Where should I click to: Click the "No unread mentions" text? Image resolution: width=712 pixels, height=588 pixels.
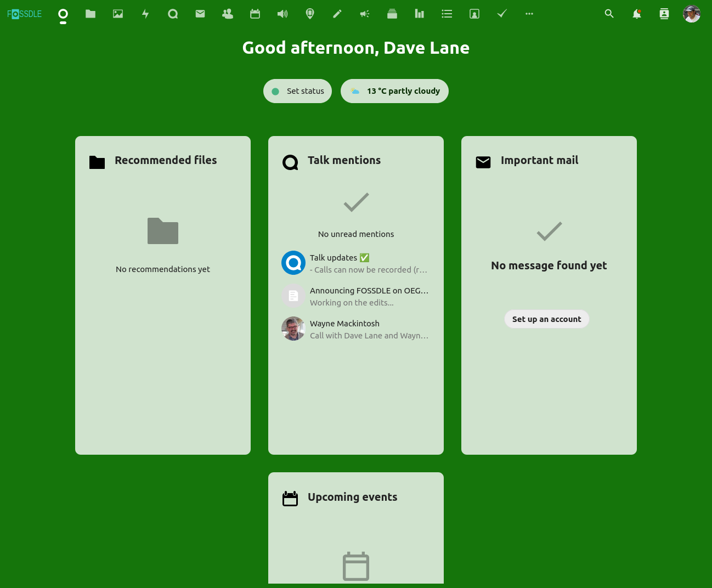tap(356, 234)
